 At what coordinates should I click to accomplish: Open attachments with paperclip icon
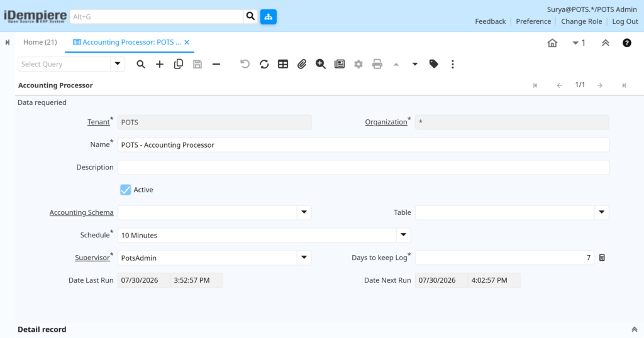(302, 64)
